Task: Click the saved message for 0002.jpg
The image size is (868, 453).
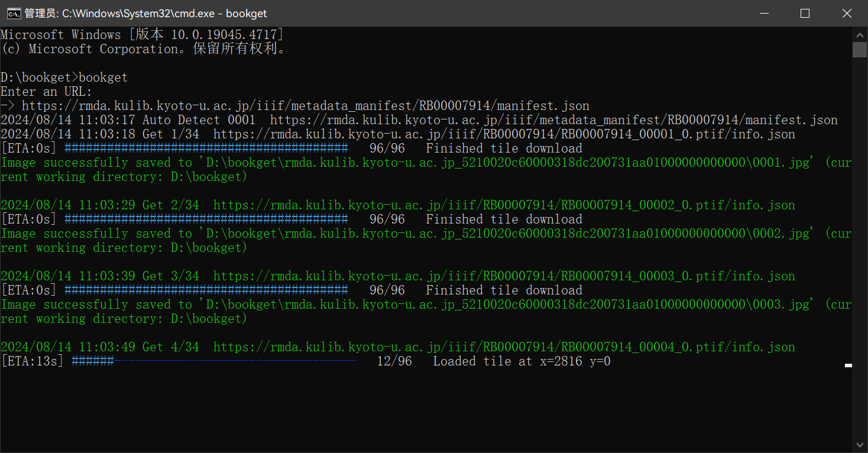Action: tap(426, 241)
